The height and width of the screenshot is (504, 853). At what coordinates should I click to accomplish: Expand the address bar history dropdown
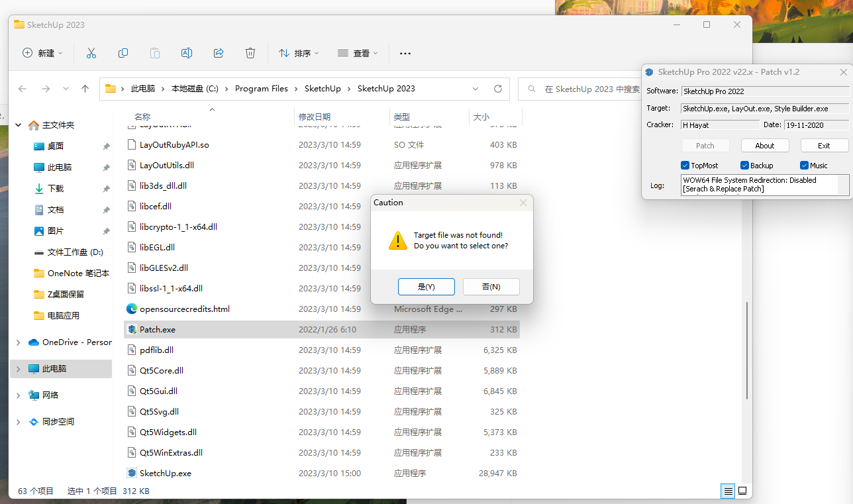[476, 89]
